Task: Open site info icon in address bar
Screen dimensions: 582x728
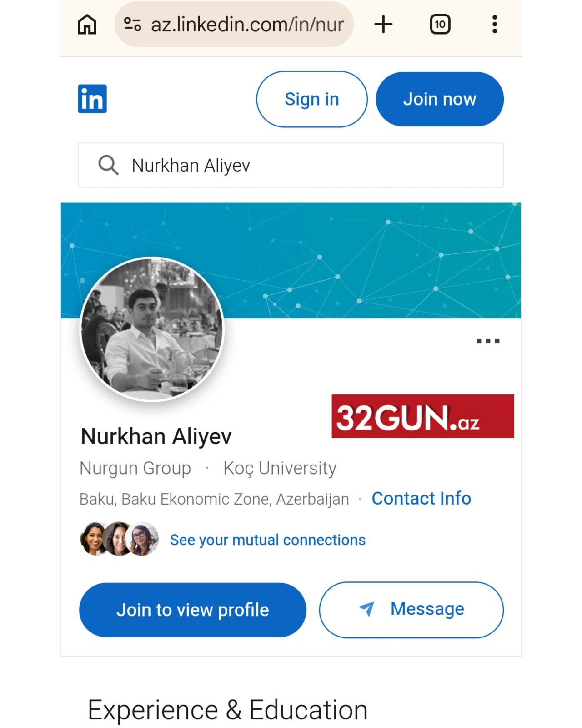Action: pos(132,24)
